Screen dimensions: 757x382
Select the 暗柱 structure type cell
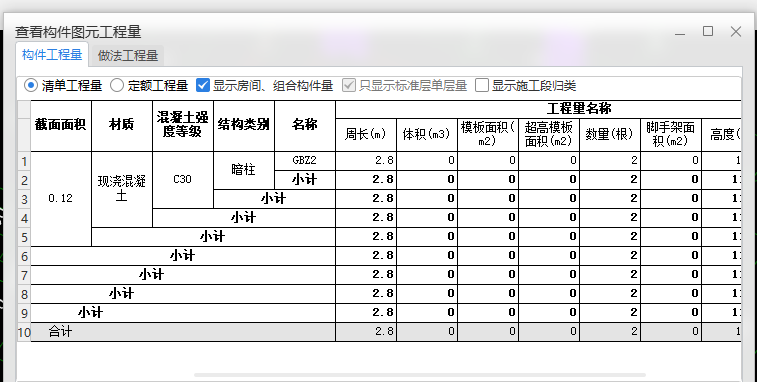(244, 170)
